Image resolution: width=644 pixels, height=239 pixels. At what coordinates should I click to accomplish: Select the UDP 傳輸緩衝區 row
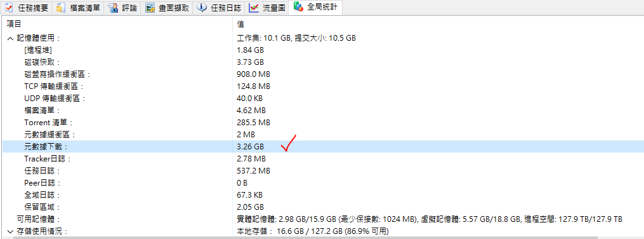click(x=323, y=99)
